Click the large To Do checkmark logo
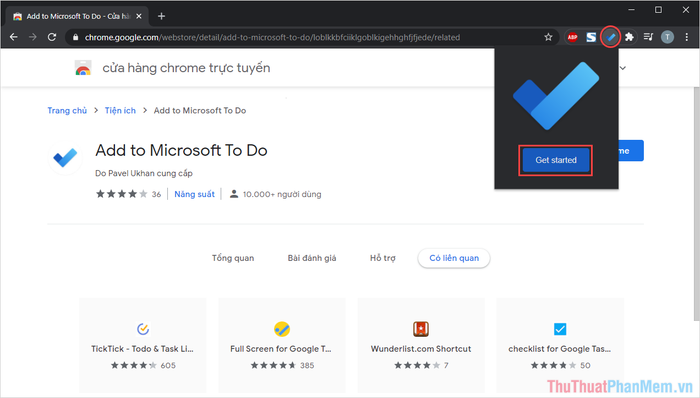 (x=556, y=96)
